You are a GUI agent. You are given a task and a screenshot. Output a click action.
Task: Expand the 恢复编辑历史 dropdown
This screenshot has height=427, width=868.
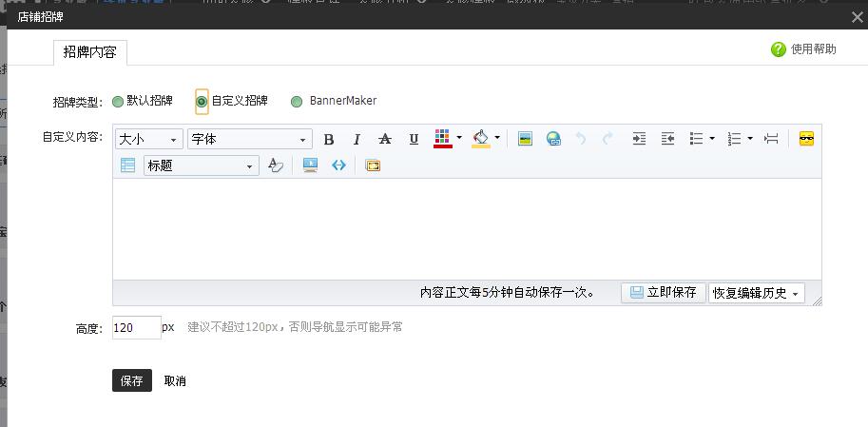(757, 293)
